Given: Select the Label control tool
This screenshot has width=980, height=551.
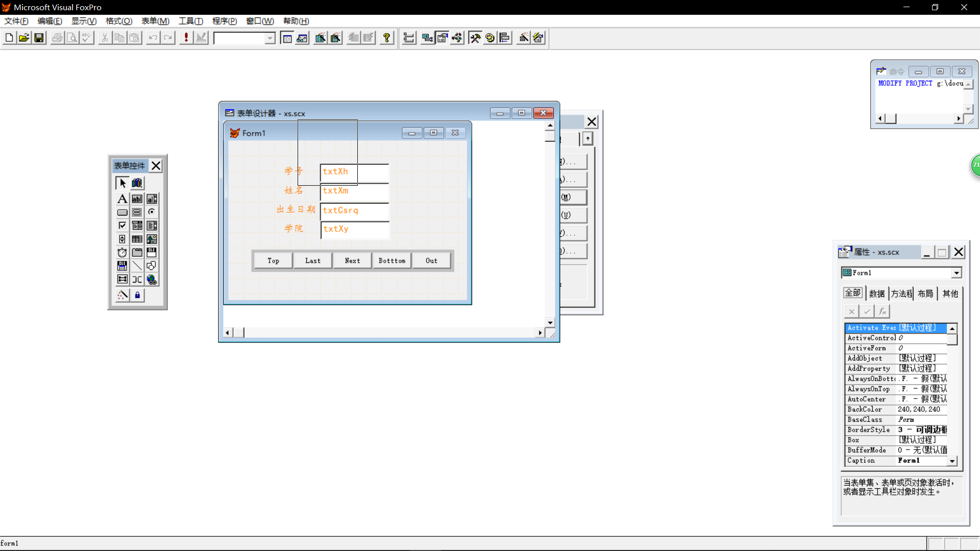Looking at the screenshot, I should point(122,199).
